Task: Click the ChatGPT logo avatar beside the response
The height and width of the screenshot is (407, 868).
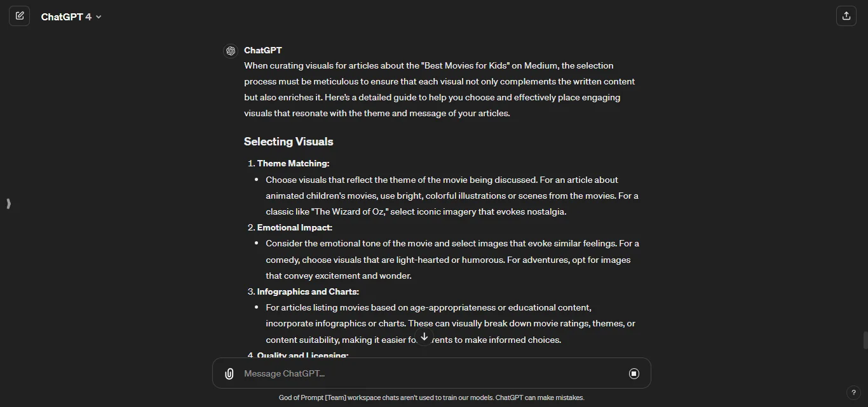Action: (x=231, y=50)
